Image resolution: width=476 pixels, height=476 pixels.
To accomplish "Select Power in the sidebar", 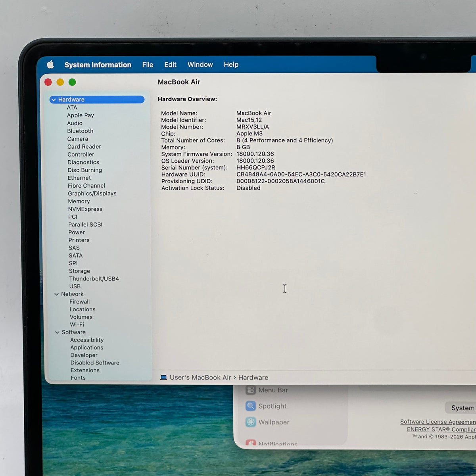I will (x=77, y=232).
